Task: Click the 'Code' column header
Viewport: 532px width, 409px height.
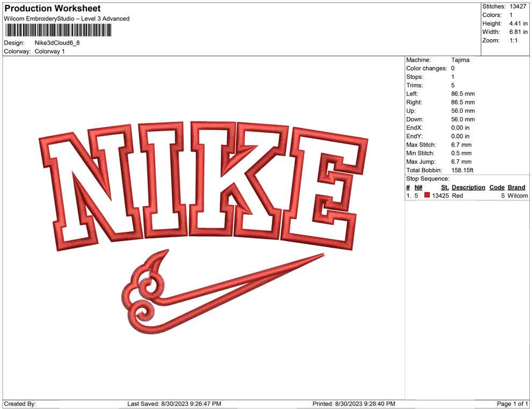Action: coord(497,187)
